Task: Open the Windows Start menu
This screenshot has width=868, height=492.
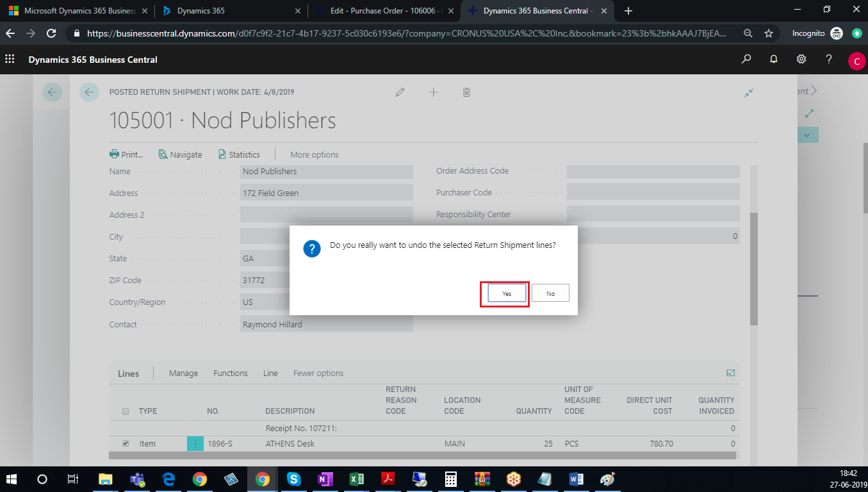Action: [x=11, y=479]
